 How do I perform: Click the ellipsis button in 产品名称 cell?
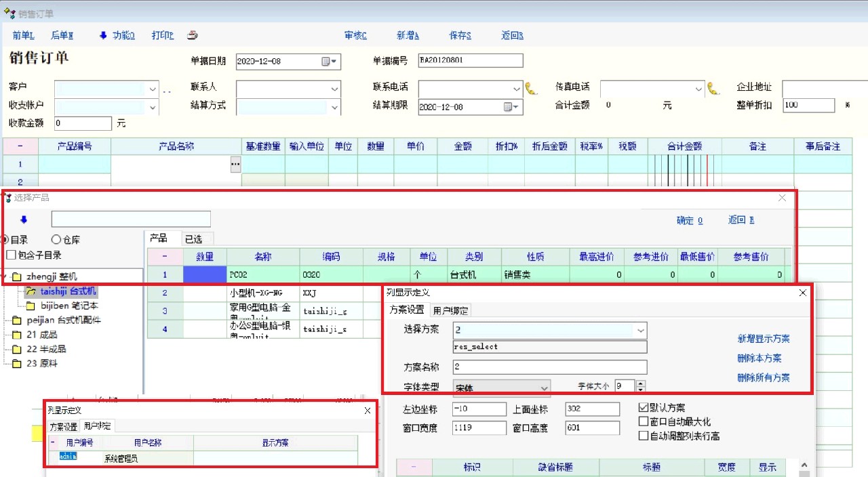tap(235, 164)
